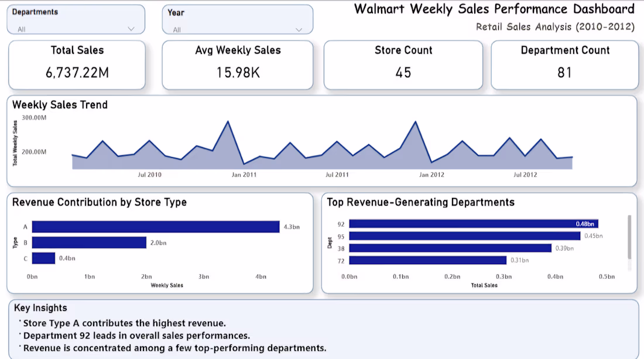Click the Jul 2010 axis label
This screenshot has height=359, width=644.
[x=149, y=175]
